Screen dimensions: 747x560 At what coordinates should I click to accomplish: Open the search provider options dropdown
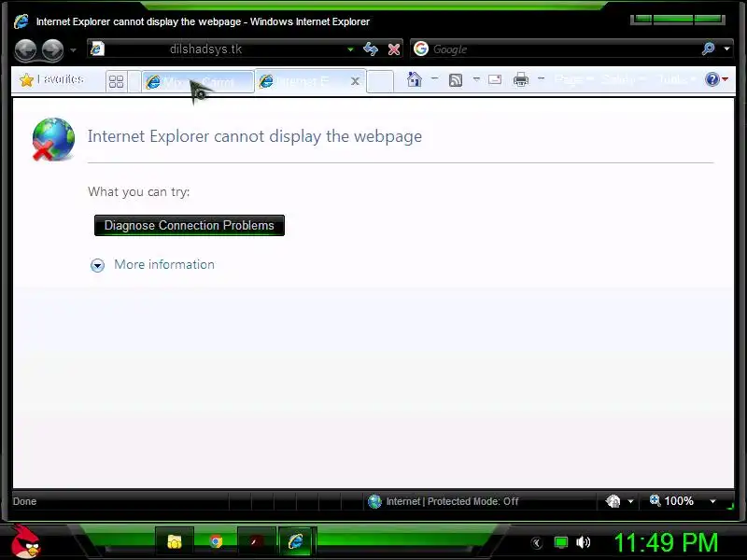727,49
